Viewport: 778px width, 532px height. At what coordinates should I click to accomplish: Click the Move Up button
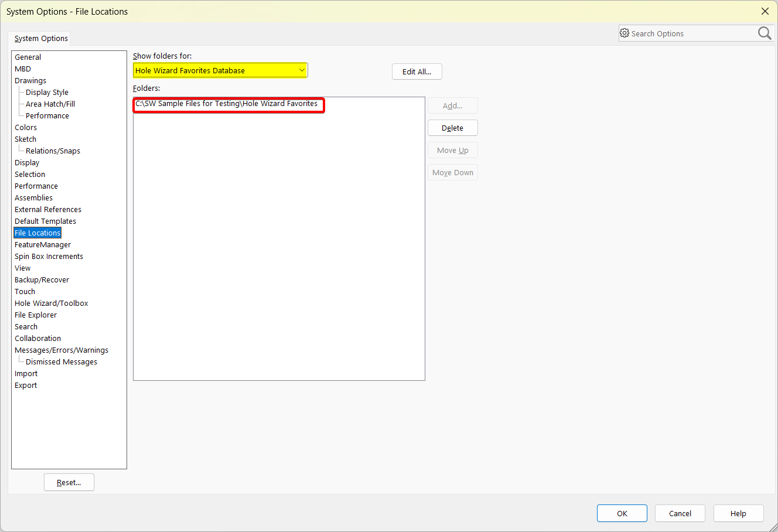453,150
